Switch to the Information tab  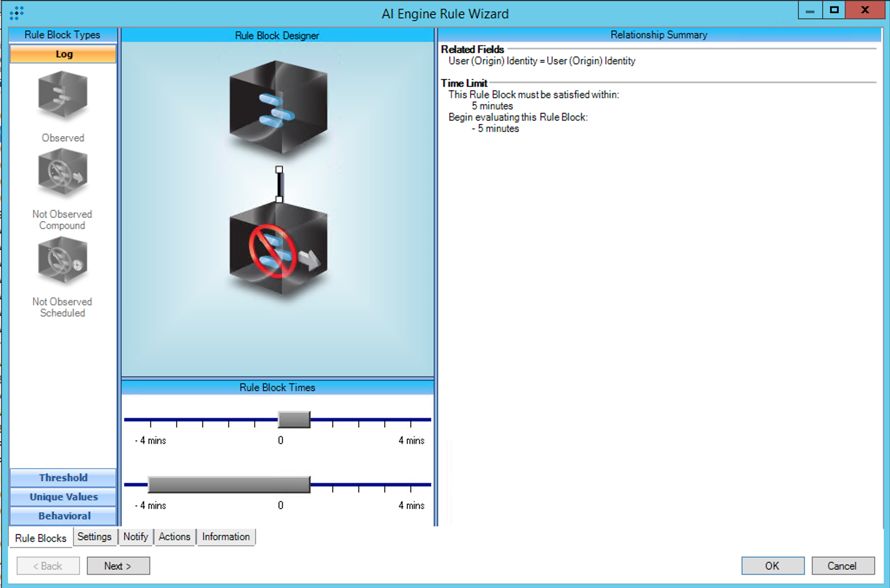(226, 536)
